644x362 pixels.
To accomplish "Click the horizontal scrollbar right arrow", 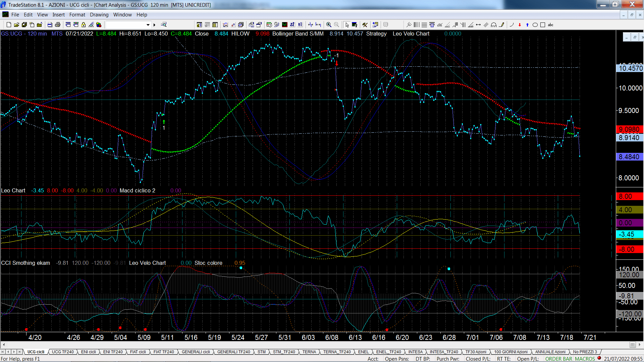I will pyautogui.click(x=640, y=345).
